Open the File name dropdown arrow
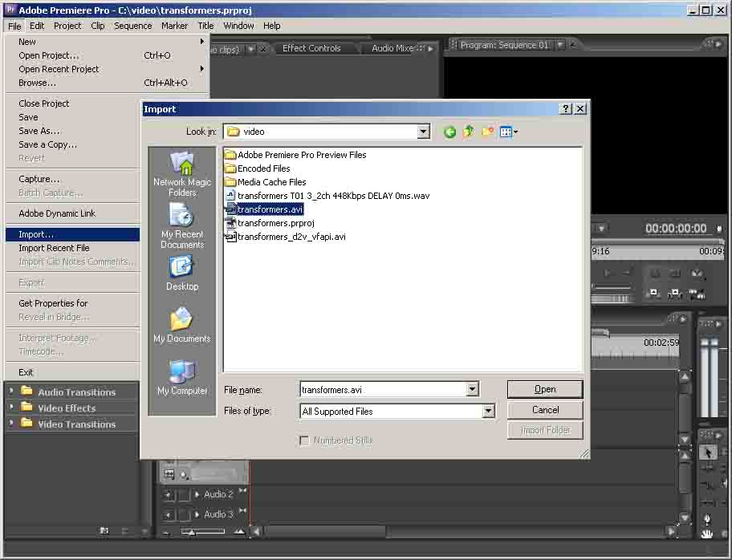The image size is (732, 560). pyautogui.click(x=473, y=389)
